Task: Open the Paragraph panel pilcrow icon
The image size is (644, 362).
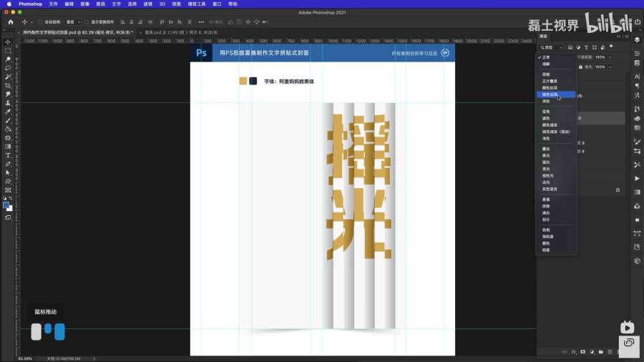Action: (x=637, y=86)
